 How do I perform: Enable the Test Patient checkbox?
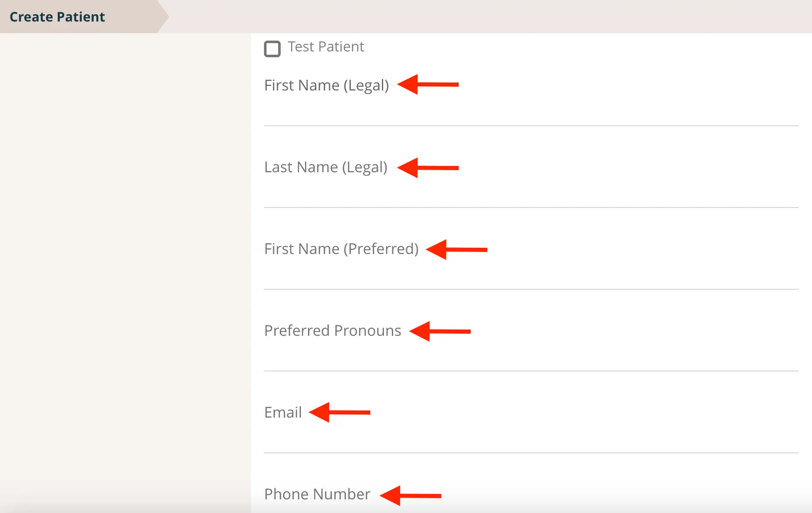pyautogui.click(x=272, y=49)
